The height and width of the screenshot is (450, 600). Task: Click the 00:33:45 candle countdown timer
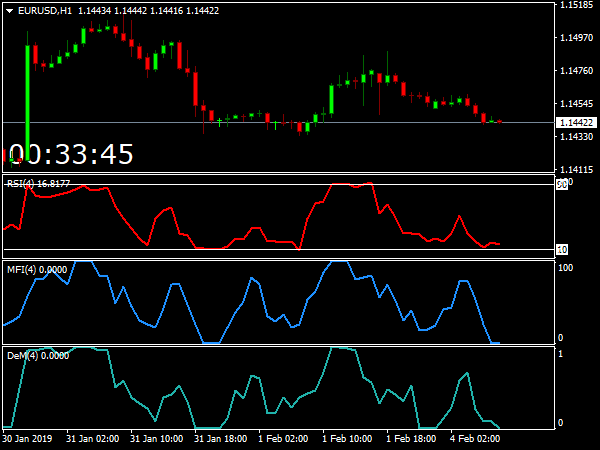(71, 154)
